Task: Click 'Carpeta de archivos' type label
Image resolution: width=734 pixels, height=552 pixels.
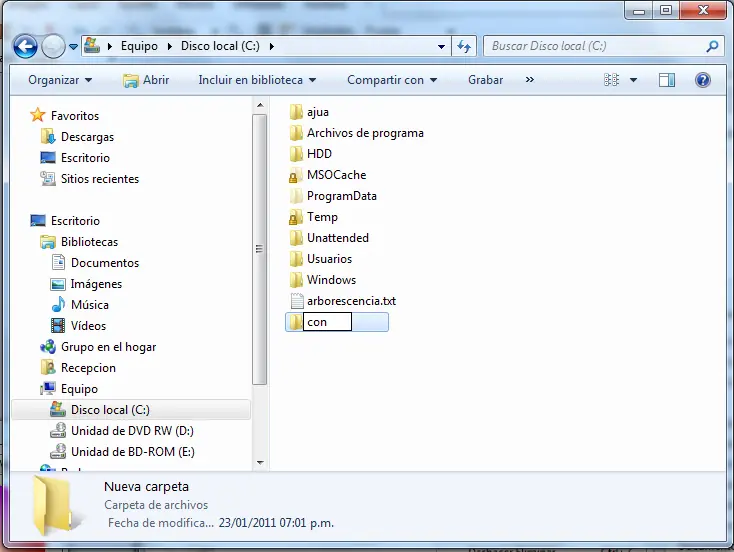Action: pos(156,505)
